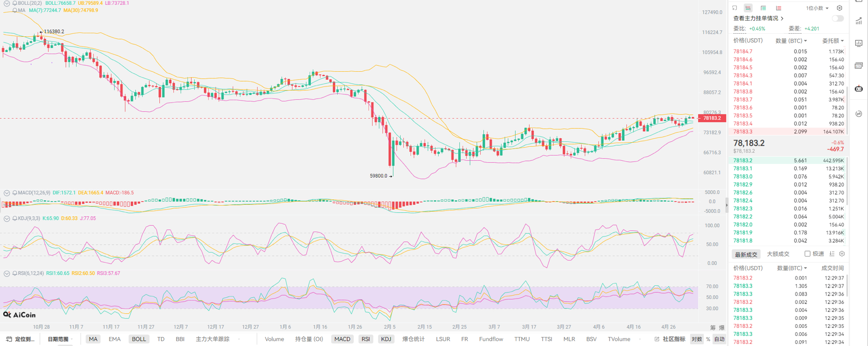Viewport: 868px width, 346px height.
Task: Enable the 持仓量 (OI) sub-indicator
Action: [309, 339]
